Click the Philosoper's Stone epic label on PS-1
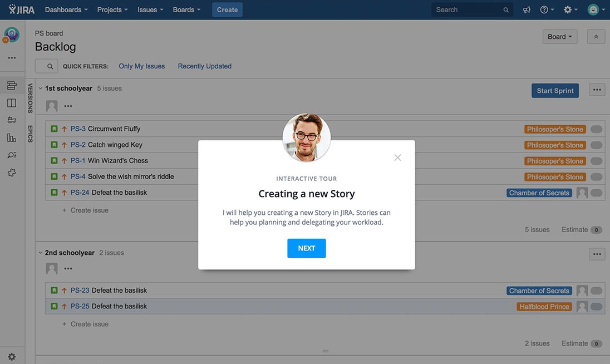The image size is (610, 364). pyautogui.click(x=554, y=161)
